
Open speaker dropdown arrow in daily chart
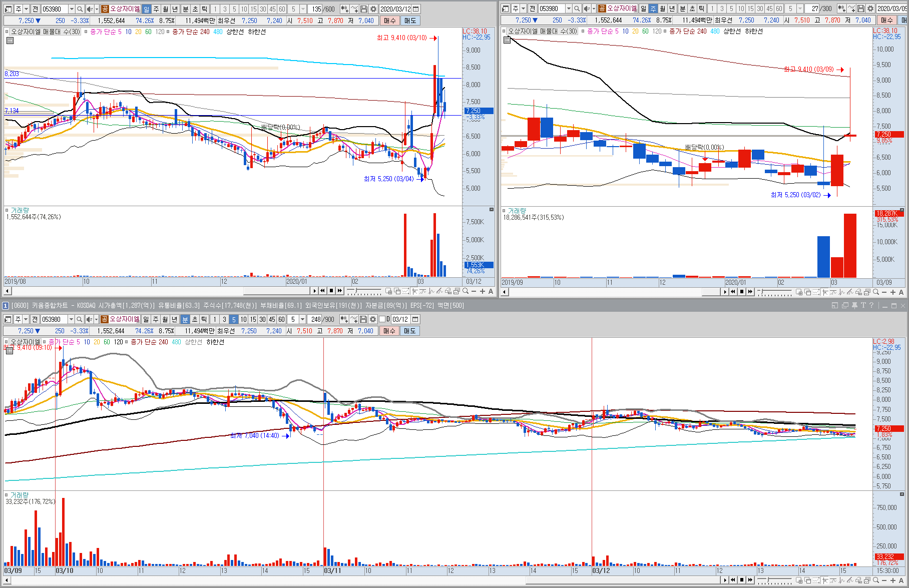click(97, 9)
